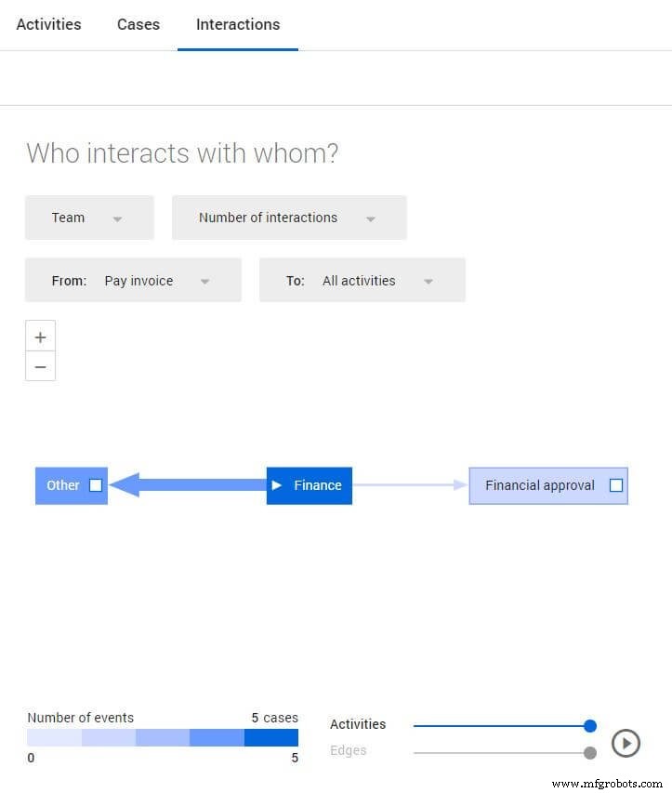Click the play triangle on Finance node
This screenshot has height=793, width=672.
[x=277, y=485]
